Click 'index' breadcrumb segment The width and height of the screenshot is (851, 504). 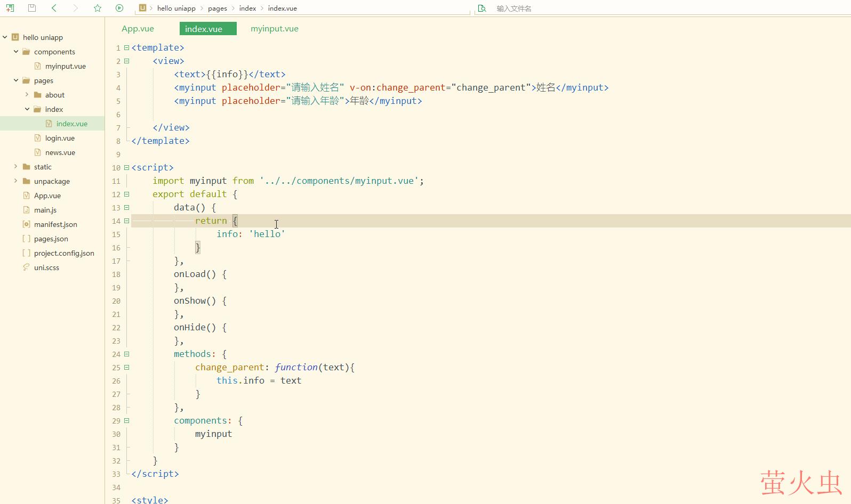click(247, 9)
